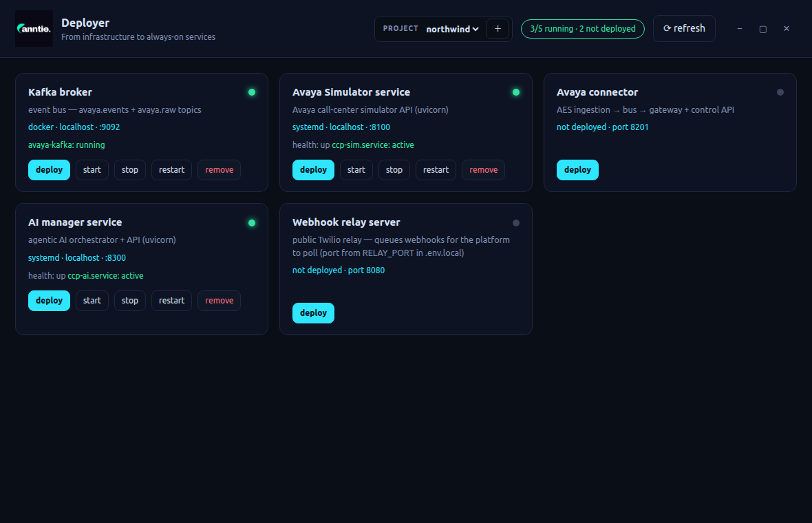
Task: Close the Deployer window
Action: (786, 28)
